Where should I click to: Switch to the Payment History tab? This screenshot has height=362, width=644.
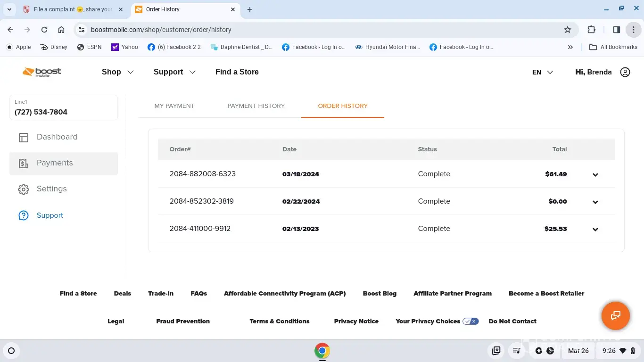tap(256, 106)
